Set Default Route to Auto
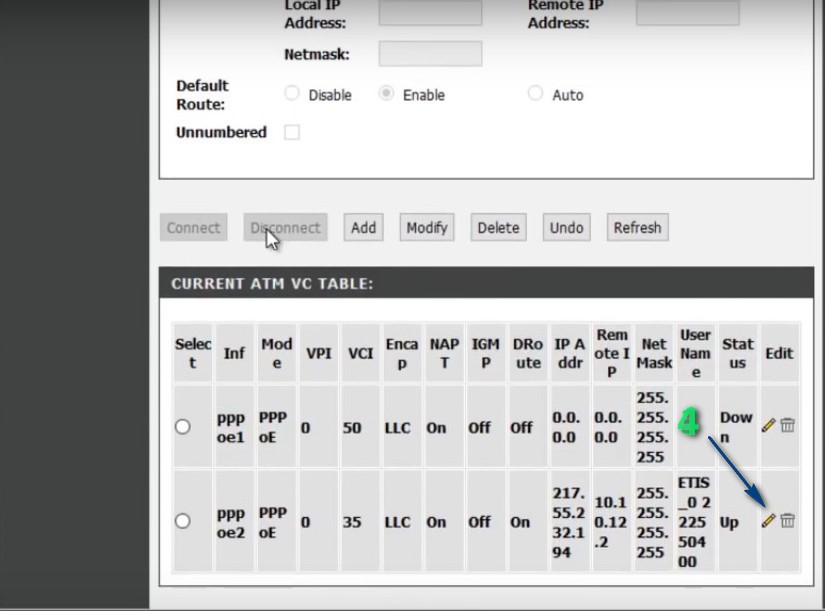 tap(535, 94)
